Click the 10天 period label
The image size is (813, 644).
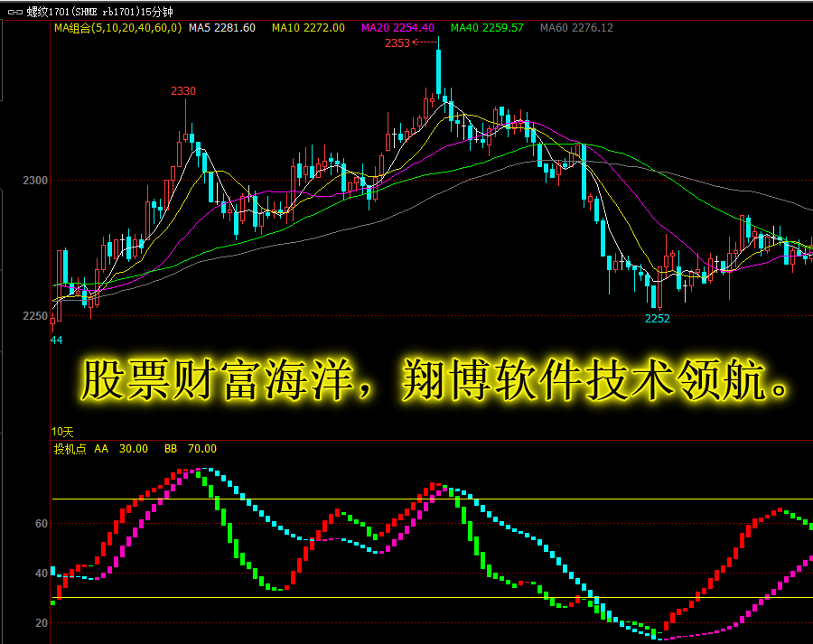[62, 432]
